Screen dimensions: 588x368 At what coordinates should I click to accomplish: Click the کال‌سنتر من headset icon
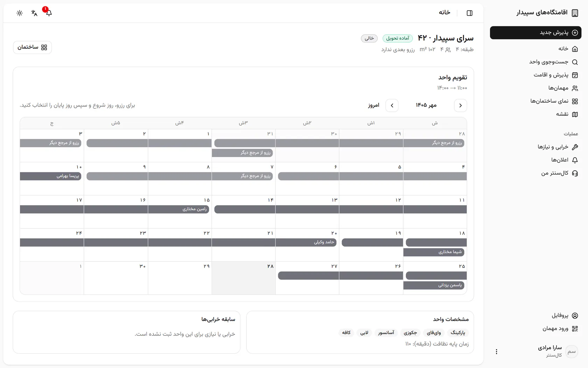tap(575, 173)
